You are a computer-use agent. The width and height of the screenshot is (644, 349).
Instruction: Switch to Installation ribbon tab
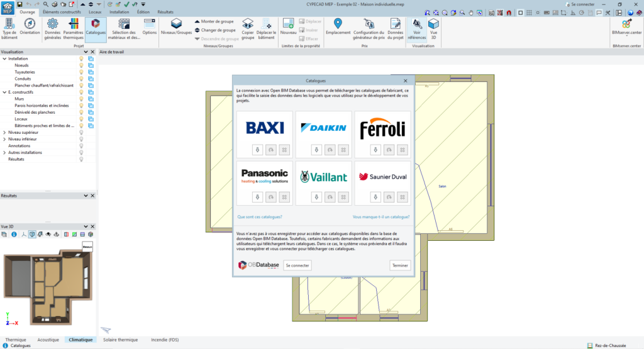[x=119, y=12]
